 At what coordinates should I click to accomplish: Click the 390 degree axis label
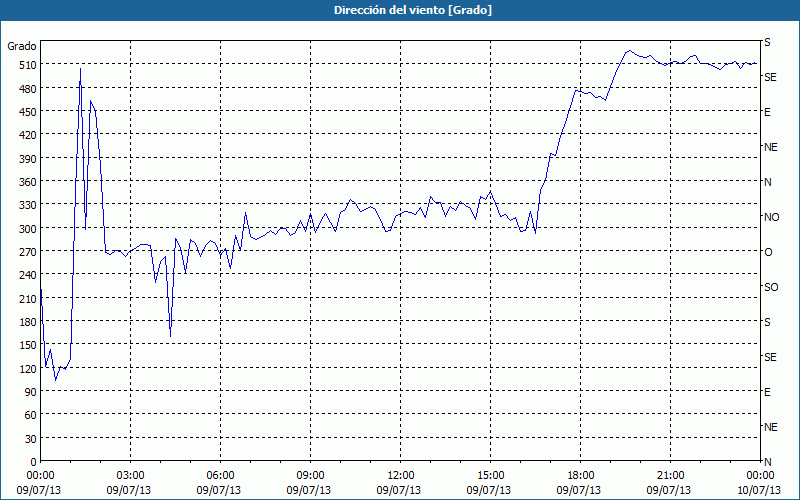coord(28,159)
